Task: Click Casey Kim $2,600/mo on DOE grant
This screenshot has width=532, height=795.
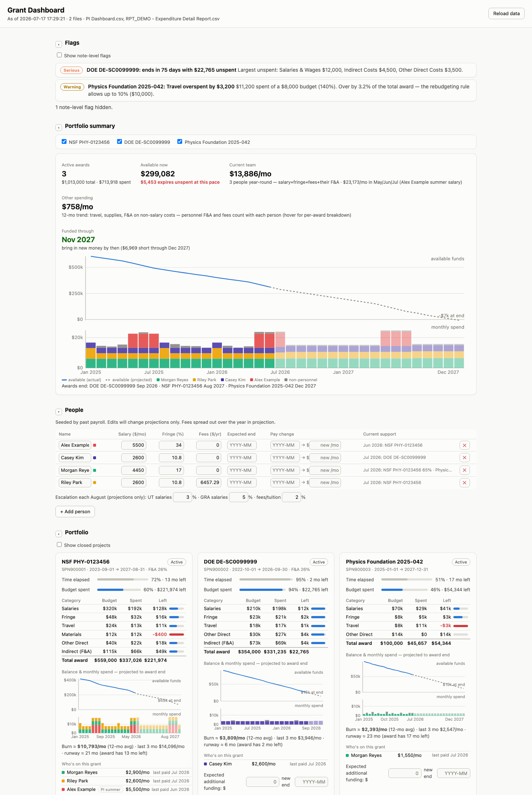Action: [x=263, y=764]
